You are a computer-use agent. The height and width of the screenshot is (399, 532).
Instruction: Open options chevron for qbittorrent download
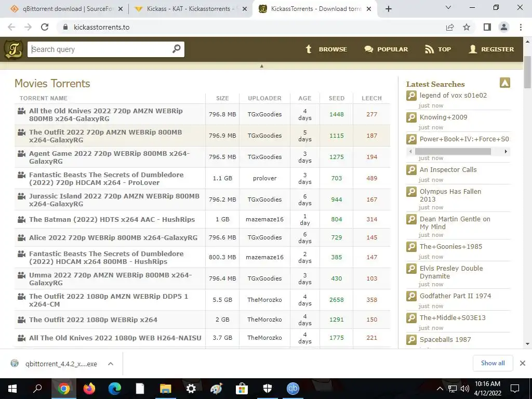tap(111, 364)
